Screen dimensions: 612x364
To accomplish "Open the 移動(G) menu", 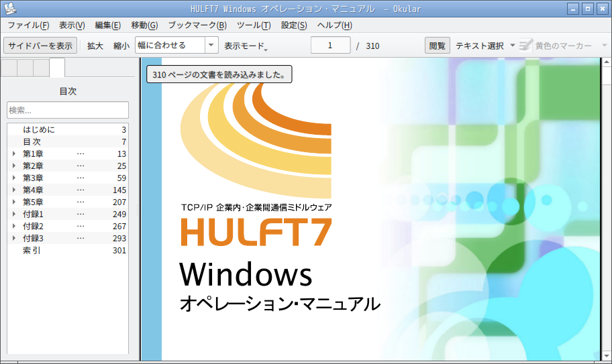I will coord(144,25).
